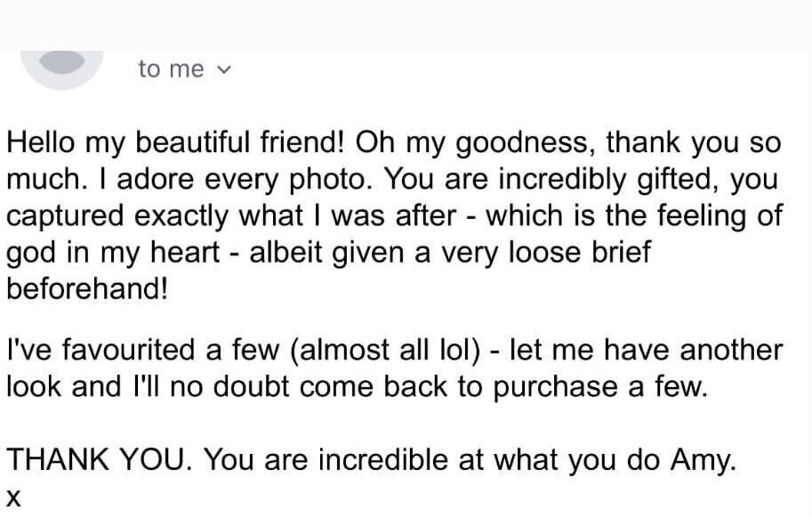Click the 'to me' recipient label
Viewport: 812px width, 518px height.
click(x=171, y=69)
